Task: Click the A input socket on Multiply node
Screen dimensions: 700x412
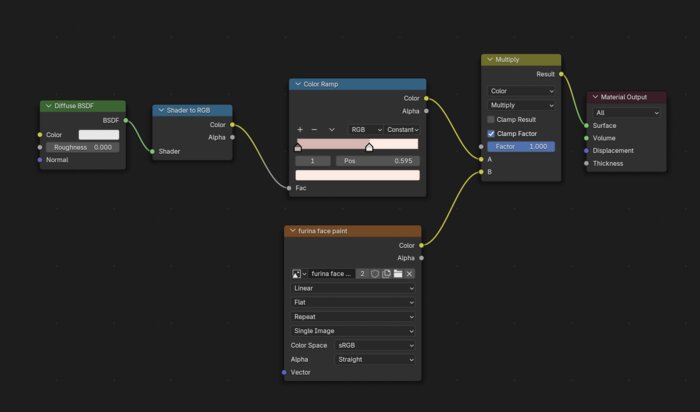Action: pyautogui.click(x=481, y=159)
